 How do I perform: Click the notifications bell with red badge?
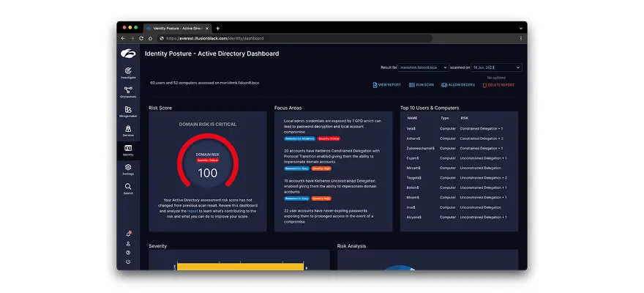(x=128, y=234)
